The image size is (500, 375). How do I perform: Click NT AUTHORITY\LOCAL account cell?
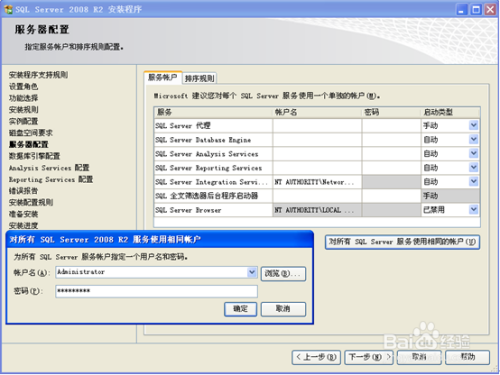pos(317,210)
